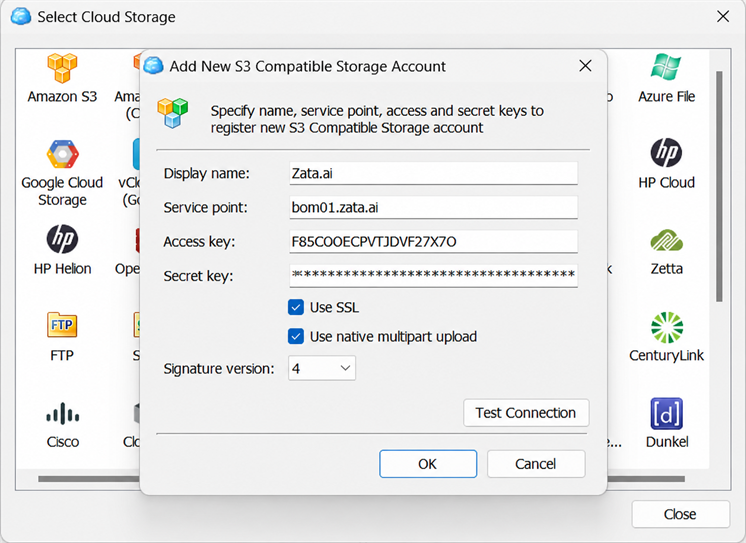Toggle the Use SSL checkbox

coord(295,307)
